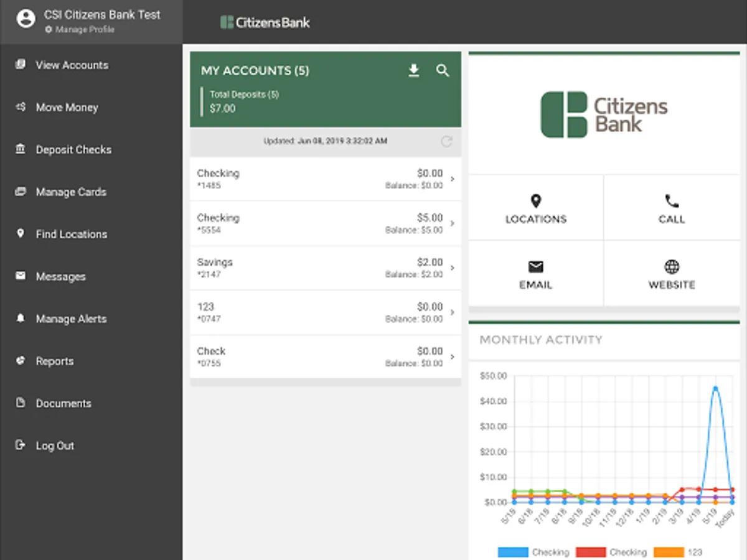This screenshot has height=560, width=747.
Task: Click the Deposit Checks bank icon
Action: pos(21,149)
